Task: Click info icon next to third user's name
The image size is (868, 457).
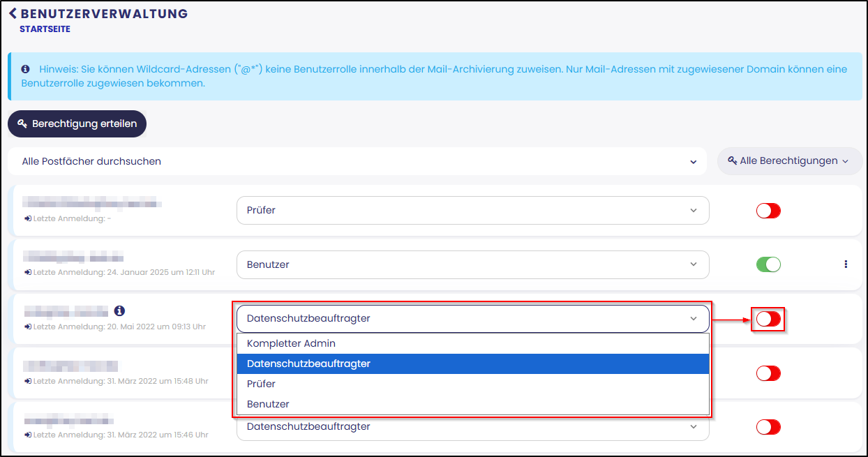Action: (x=119, y=310)
